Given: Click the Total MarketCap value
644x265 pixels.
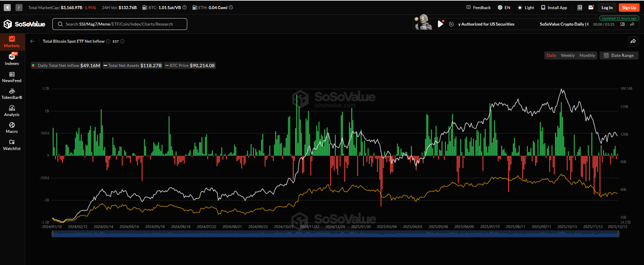Looking at the screenshot, I should click(x=71, y=7).
